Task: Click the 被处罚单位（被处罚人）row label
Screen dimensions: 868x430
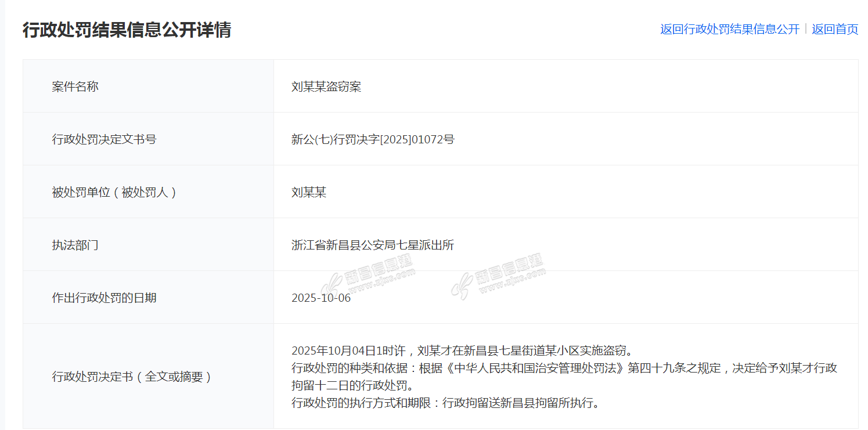Action: pos(114,192)
